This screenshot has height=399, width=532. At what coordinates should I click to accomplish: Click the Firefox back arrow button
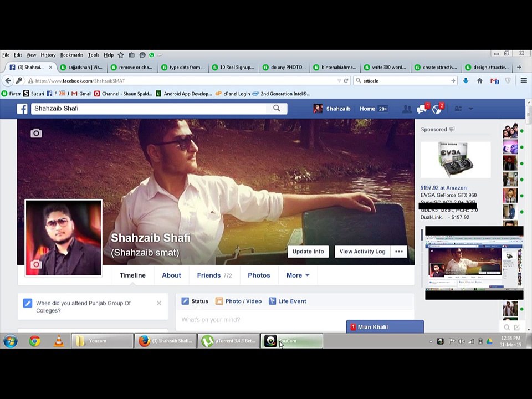click(x=8, y=81)
